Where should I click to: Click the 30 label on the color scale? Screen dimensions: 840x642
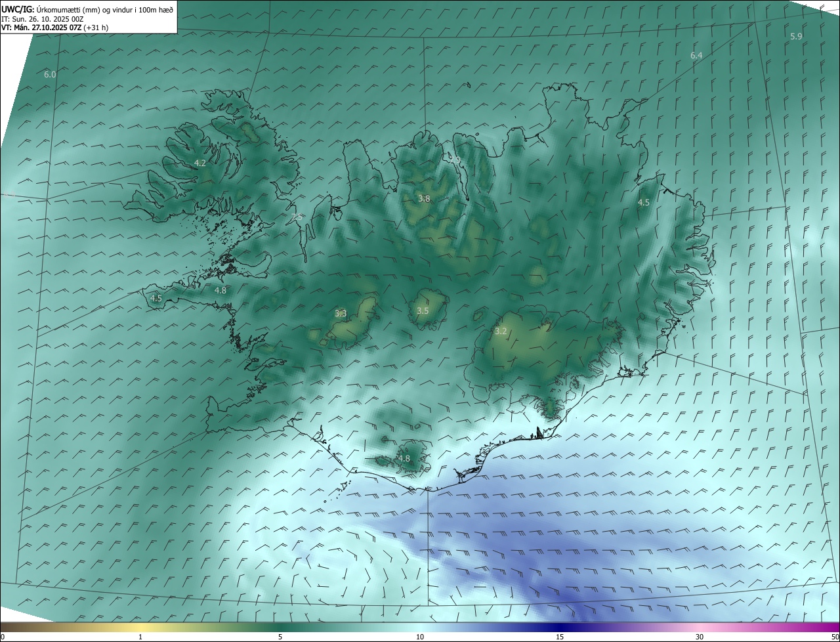[700, 637]
